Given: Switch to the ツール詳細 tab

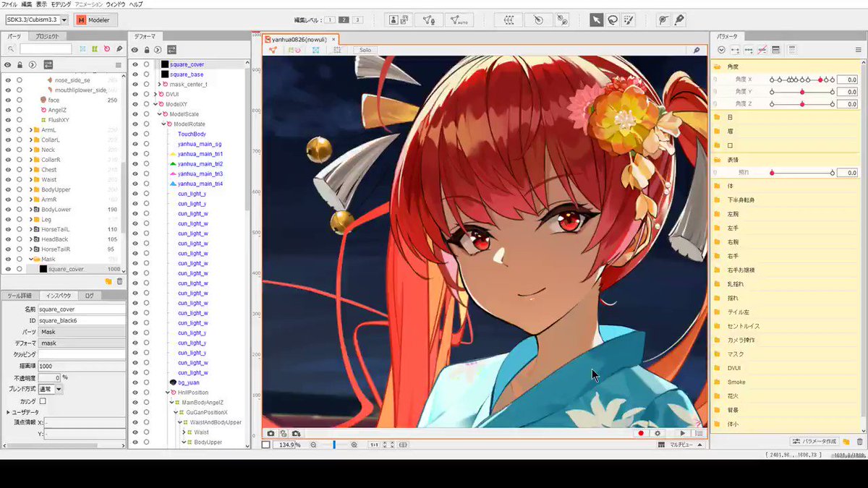Looking at the screenshot, I should coord(20,296).
